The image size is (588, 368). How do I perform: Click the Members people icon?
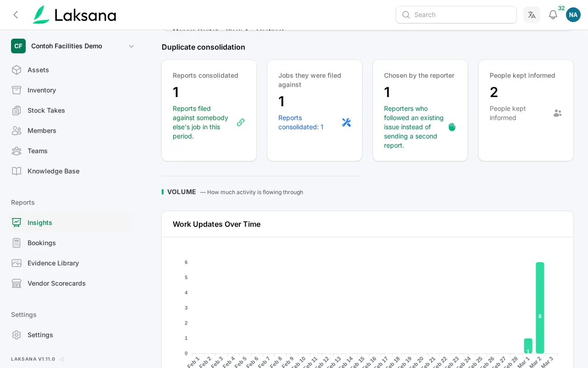(x=17, y=131)
